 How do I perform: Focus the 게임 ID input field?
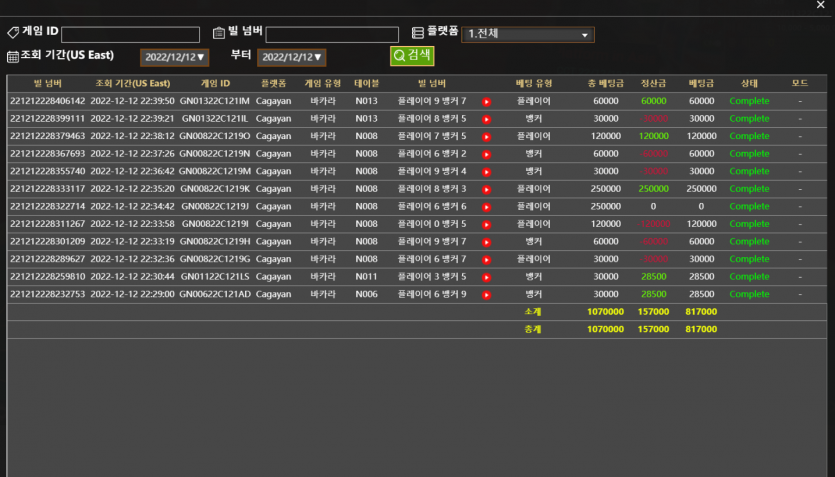(130, 35)
